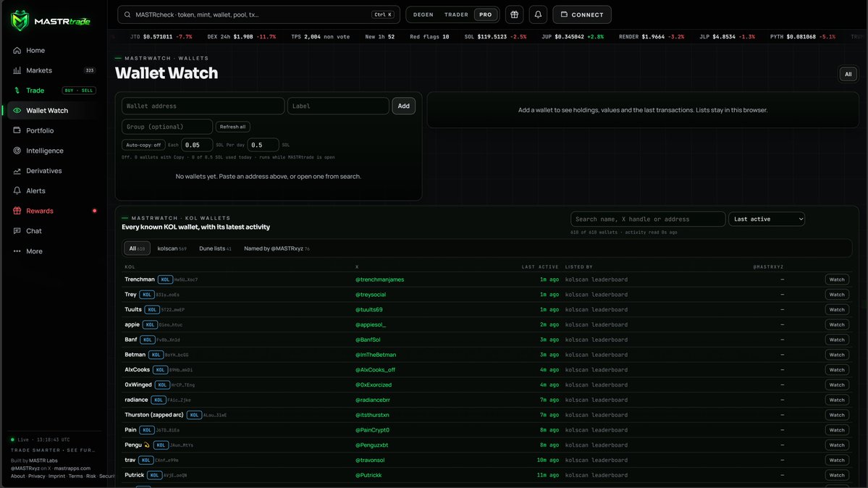The width and height of the screenshot is (868, 488).
Task: Focus the Group (optional) field
Action: pyautogui.click(x=167, y=127)
